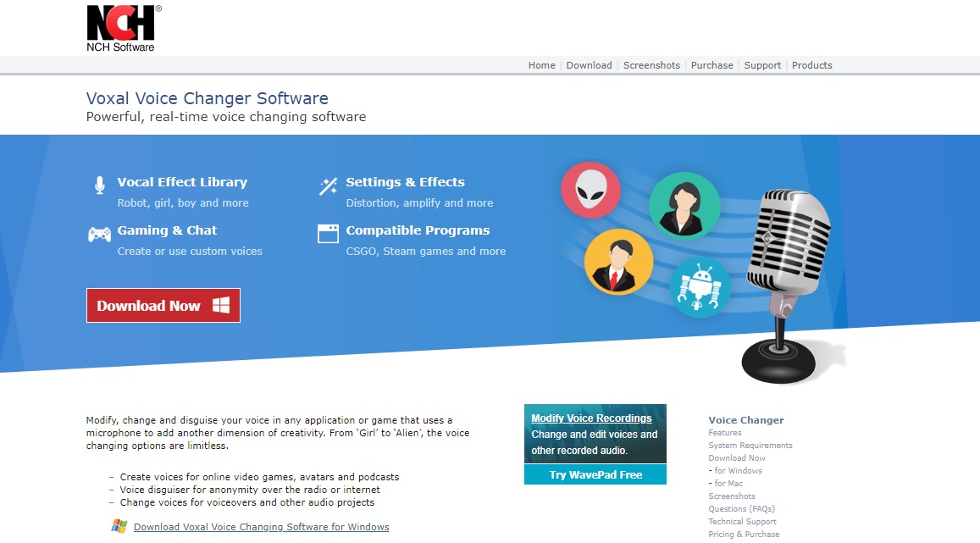980x543 pixels.
Task: Click the microphone icon beside Vocal Effect Library
Action: (99, 186)
